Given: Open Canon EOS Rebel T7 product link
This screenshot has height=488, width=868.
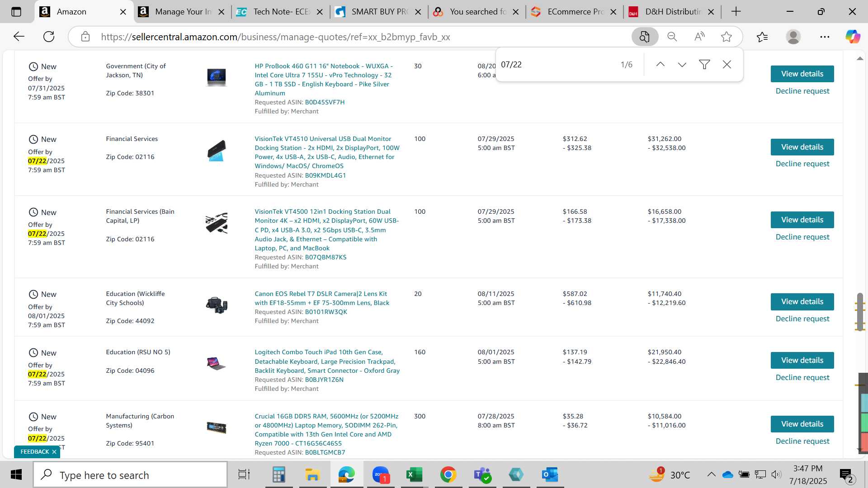Looking at the screenshot, I should point(322,298).
